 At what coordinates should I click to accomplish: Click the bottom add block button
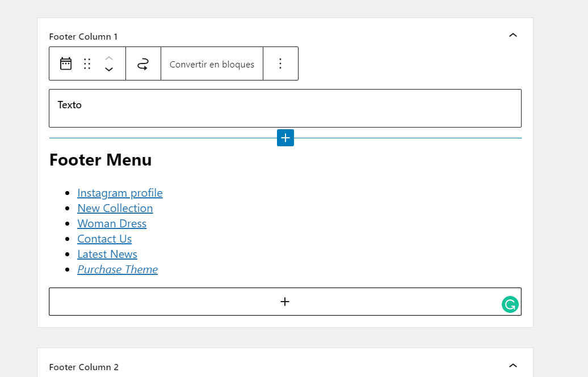point(285,302)
